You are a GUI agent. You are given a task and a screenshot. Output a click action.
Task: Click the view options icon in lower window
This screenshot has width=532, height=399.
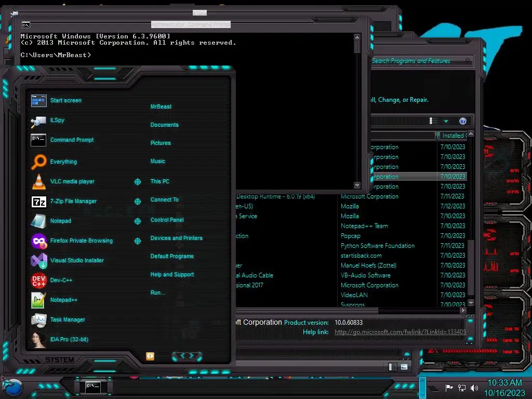[x=392, y=367]
